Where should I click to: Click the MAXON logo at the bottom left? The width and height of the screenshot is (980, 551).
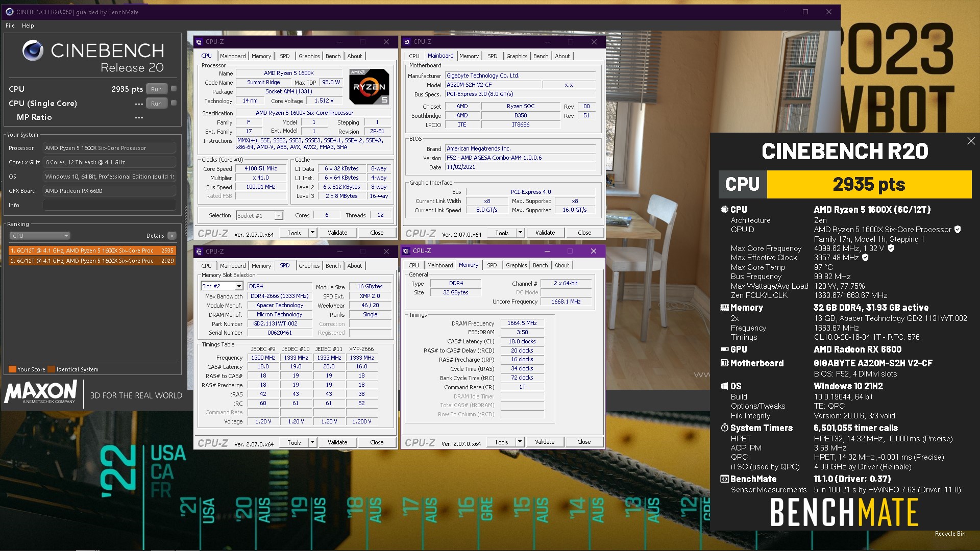[41, 393]
